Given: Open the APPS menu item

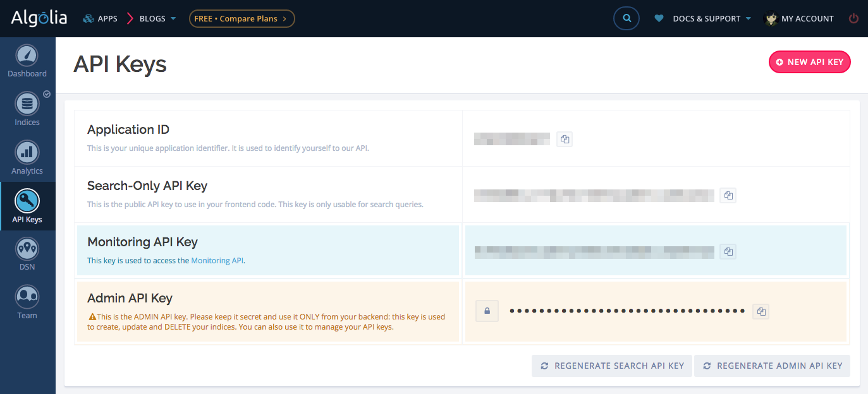Looking at the screenshot, I should click(101, 19).
